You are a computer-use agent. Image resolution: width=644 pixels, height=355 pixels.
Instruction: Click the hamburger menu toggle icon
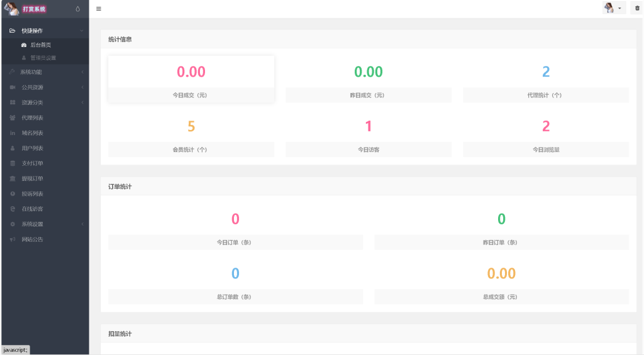99,9
